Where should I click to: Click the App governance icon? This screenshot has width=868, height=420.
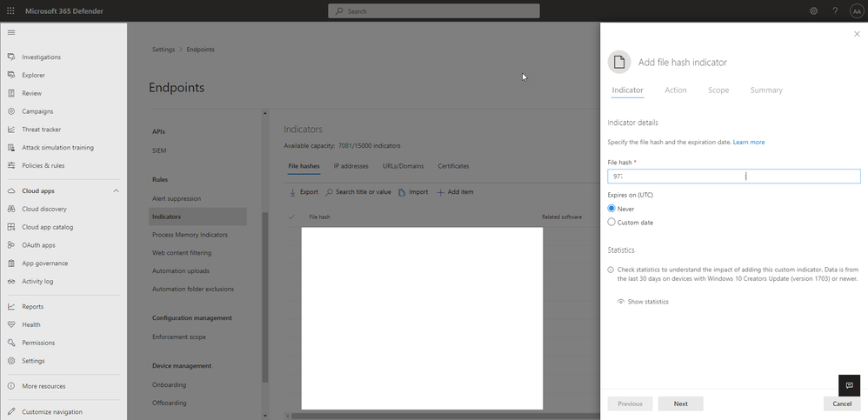click(x=11, y=263)
